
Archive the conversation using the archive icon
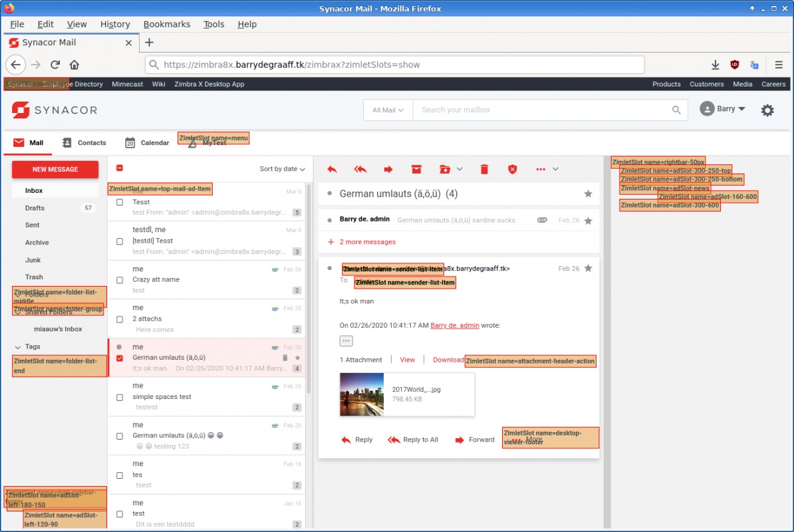[x=416, y=170]
